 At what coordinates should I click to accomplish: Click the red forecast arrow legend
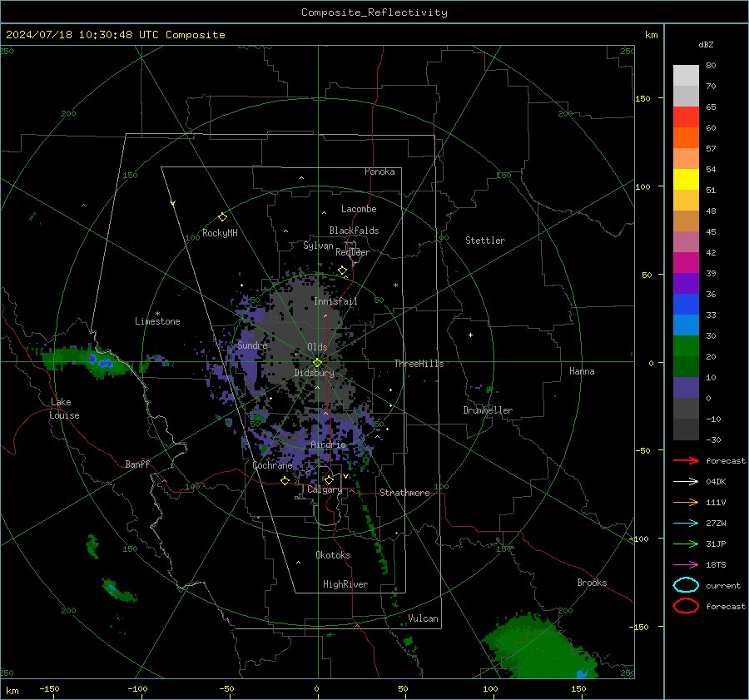686,460
